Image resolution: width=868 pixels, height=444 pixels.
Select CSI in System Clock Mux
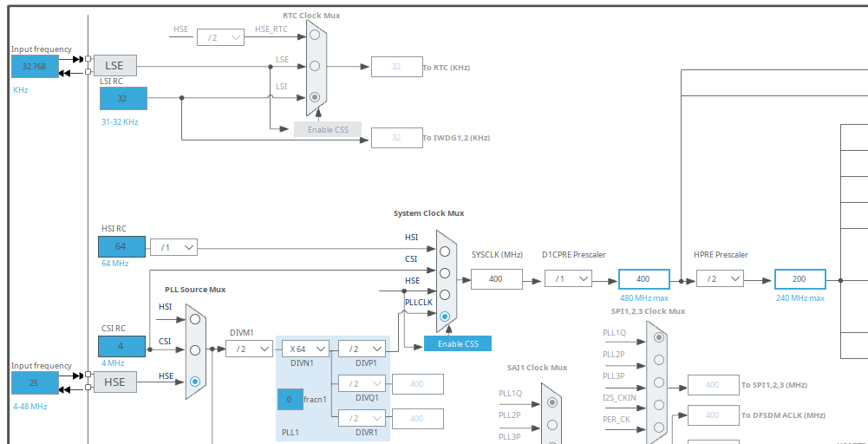445,273
